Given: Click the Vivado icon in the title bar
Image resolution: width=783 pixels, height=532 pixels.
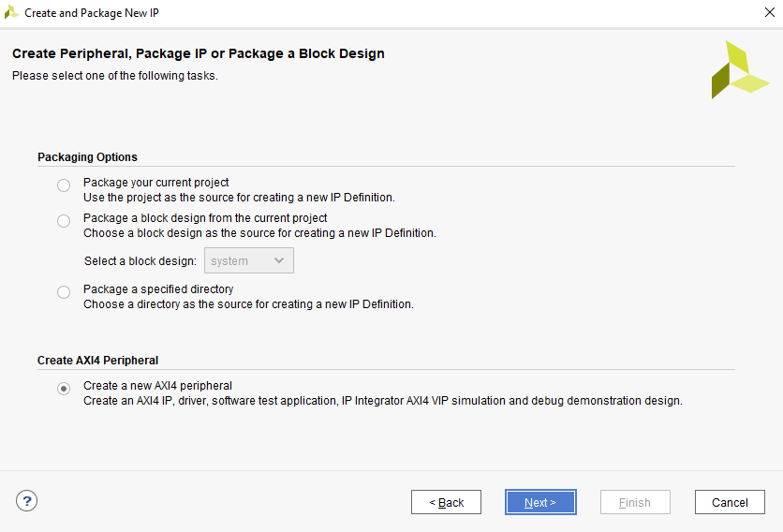Looking at the screenshot, I should tap(11, 12).
